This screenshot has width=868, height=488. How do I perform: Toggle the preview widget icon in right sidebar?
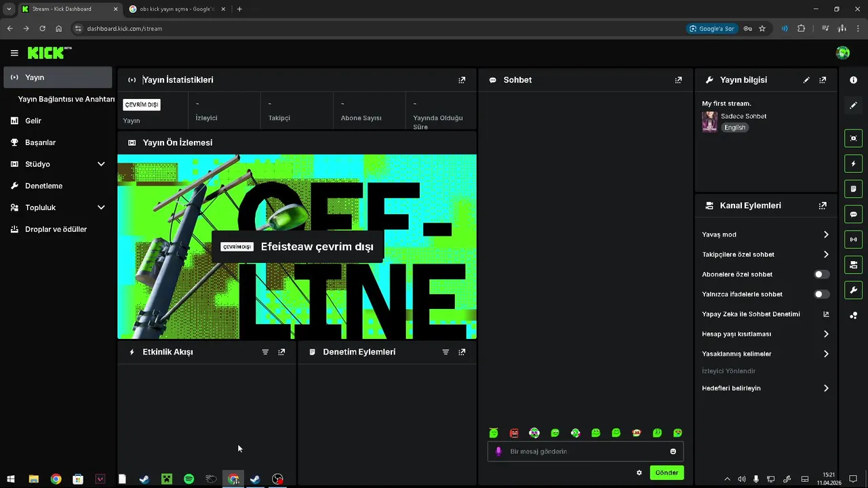pyautogui.click(x=853, y=138)
